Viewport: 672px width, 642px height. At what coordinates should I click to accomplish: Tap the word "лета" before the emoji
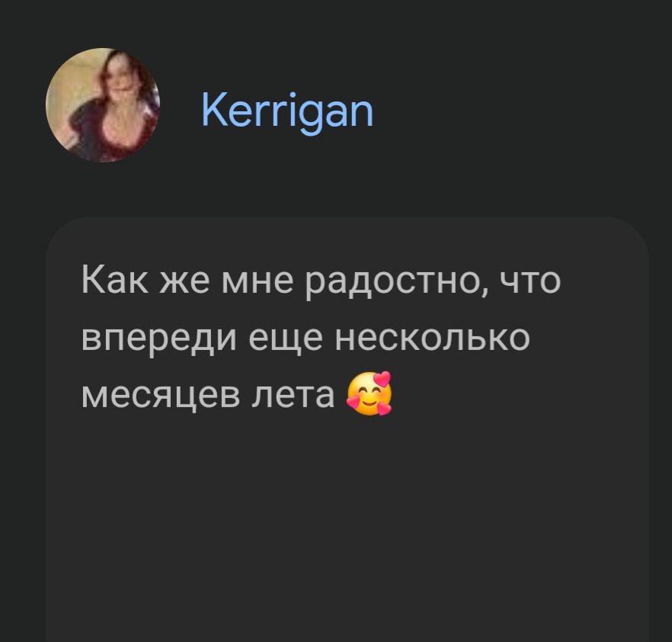click(293, 395)
